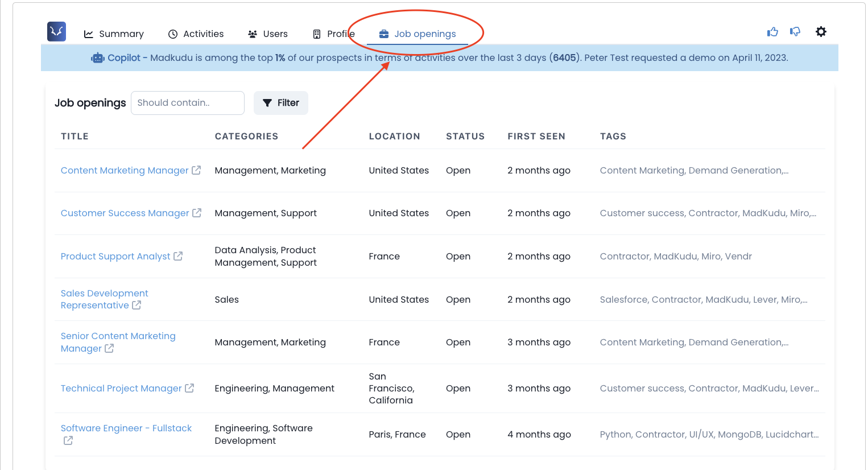Open external link icon for Content Marketing Manager
This screenshot has width=868, height=470.
click(196, 170)
